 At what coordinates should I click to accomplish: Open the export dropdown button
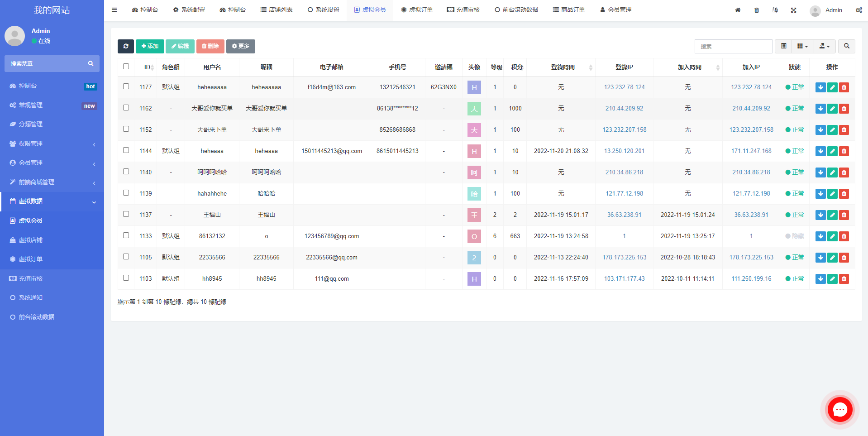[x=825, y=46]
